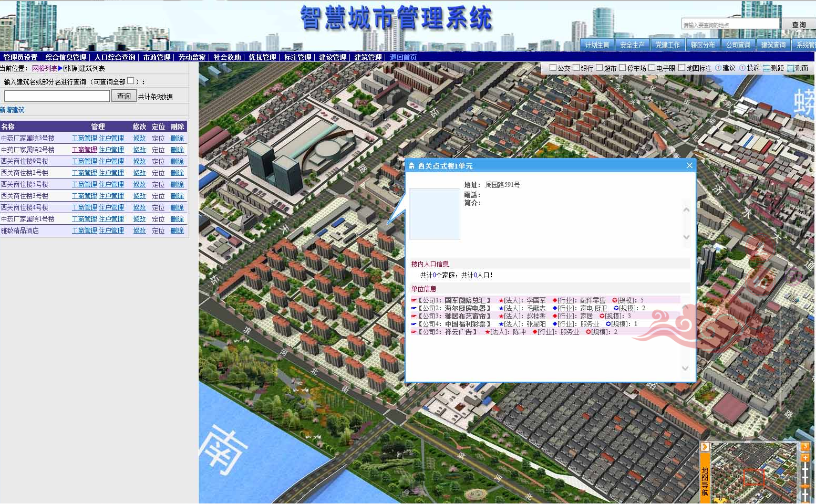Image resolution: width=816 pixels, height=504 pixels.
Task: Click the 查询 button in the building search panel
Action: pos(123,96)
